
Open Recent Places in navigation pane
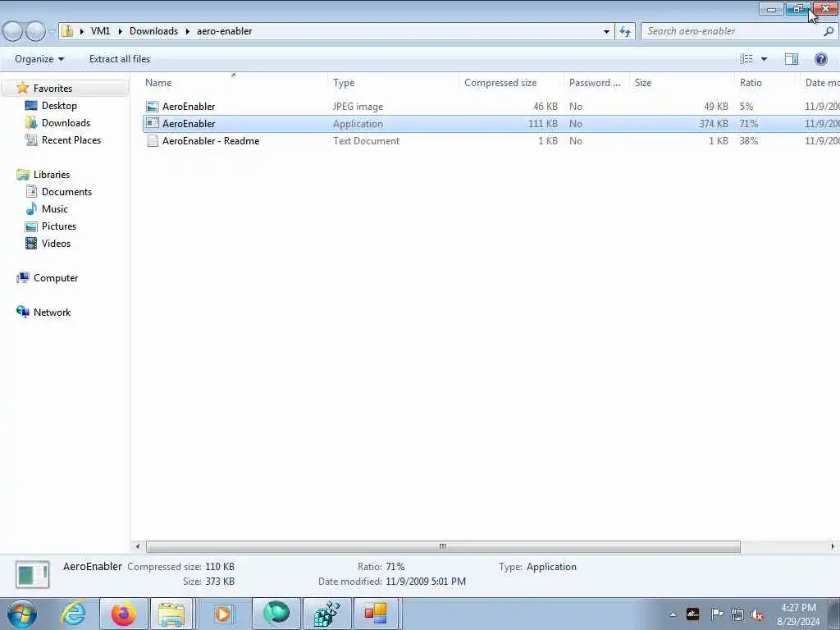pyautogui.click(x=71, y=139)
